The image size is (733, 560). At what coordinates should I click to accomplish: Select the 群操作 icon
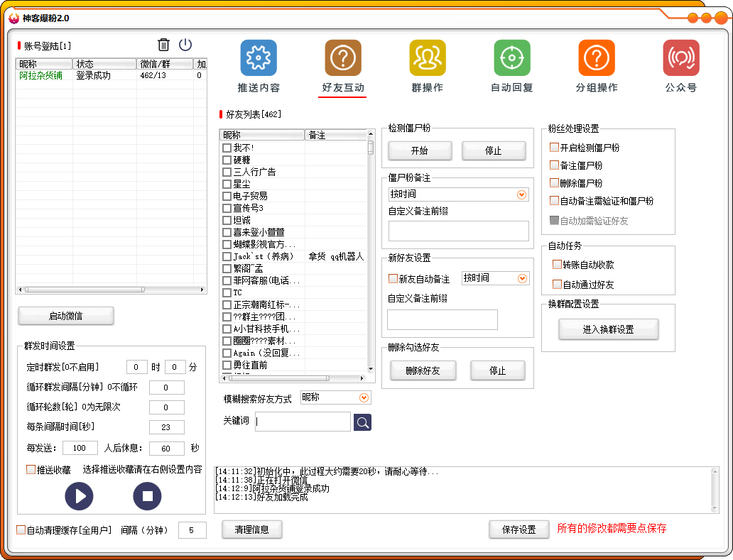pos(428,57)
